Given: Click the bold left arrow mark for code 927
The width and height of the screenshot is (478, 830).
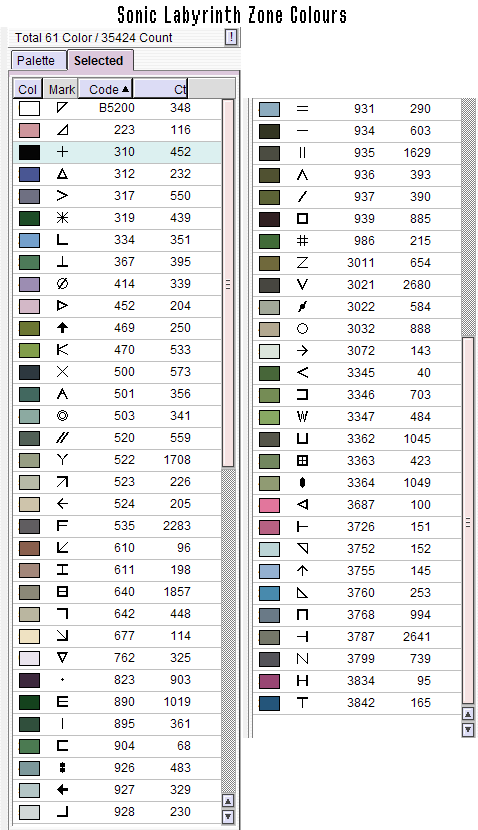Looking at the screenshot, I should (62, 790).
